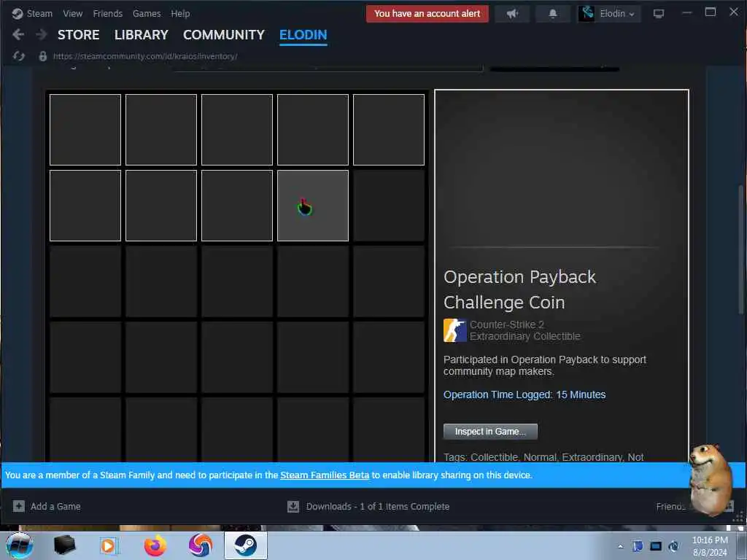Click 'Operation Time Logged: 15 Minutes' text
This screenshot has width=747, height=560.
(525, 394)
